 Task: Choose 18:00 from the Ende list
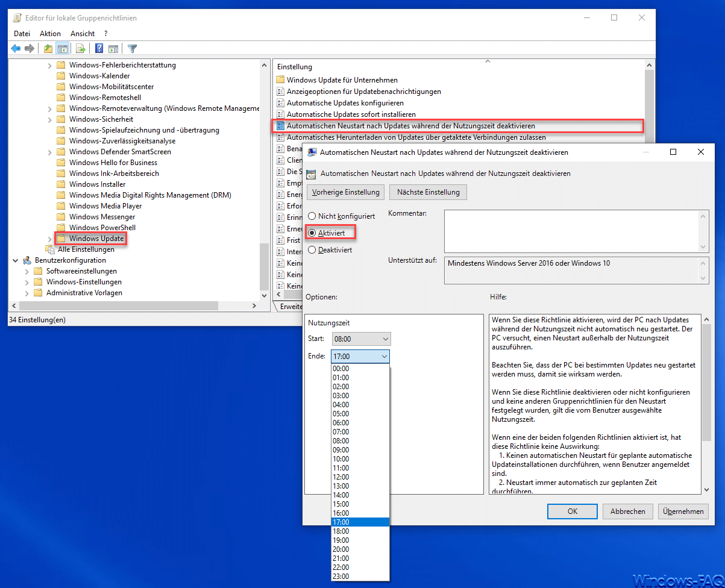(x=360, y=531)
